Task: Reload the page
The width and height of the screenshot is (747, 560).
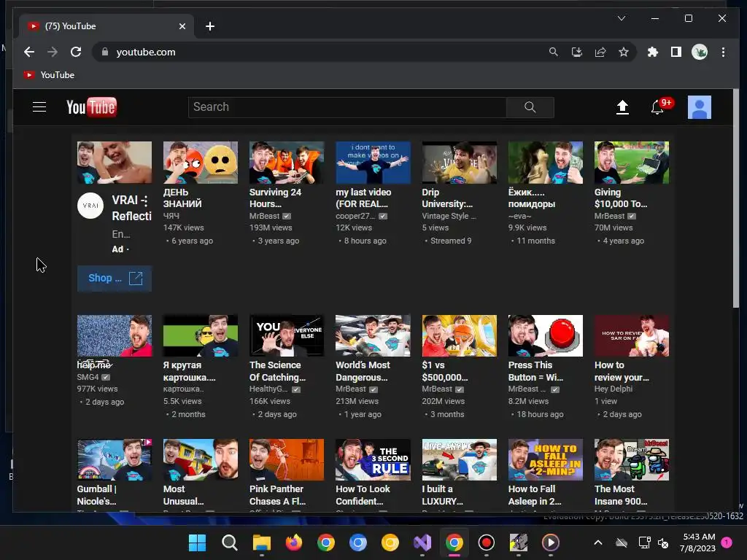Action: (x=76, y=52)
